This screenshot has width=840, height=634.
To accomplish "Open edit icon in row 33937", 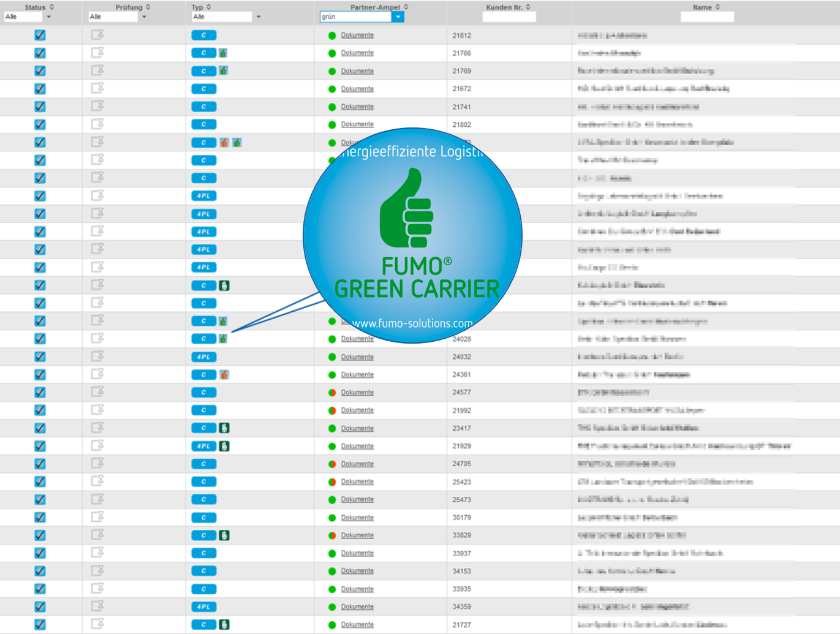I will coord(97,553).
